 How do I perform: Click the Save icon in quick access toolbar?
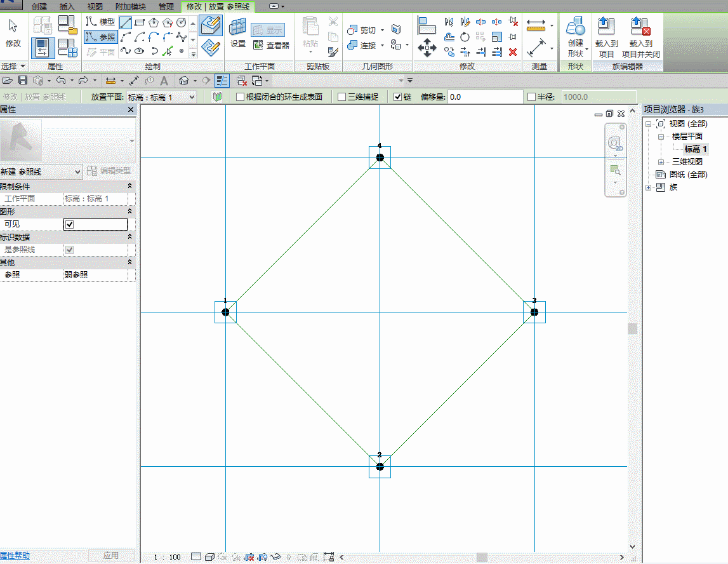(23, 81)
